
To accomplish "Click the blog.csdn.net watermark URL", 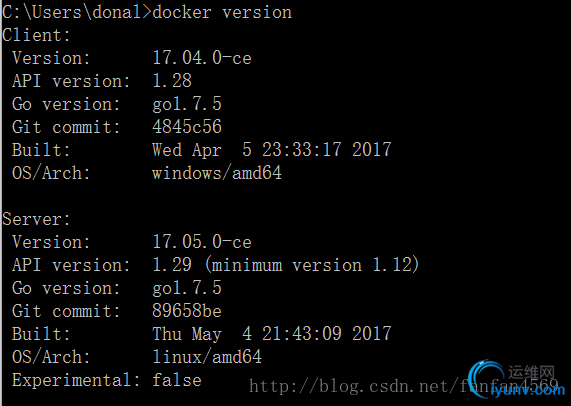I will 403,386.
